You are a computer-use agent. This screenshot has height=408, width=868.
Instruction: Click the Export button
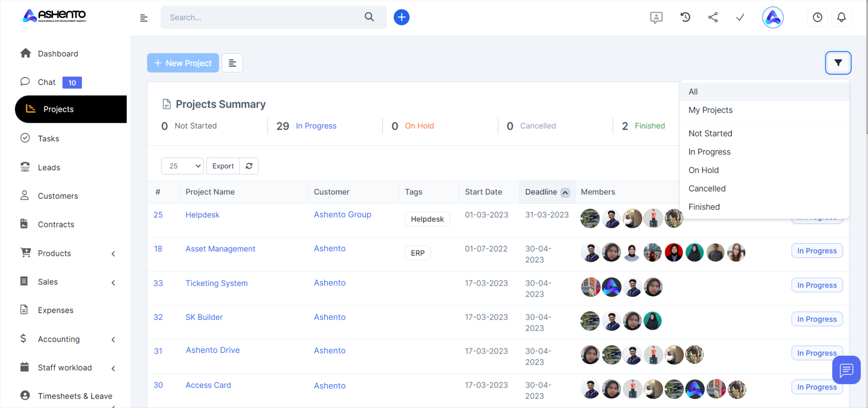click(x=223, y=166)
